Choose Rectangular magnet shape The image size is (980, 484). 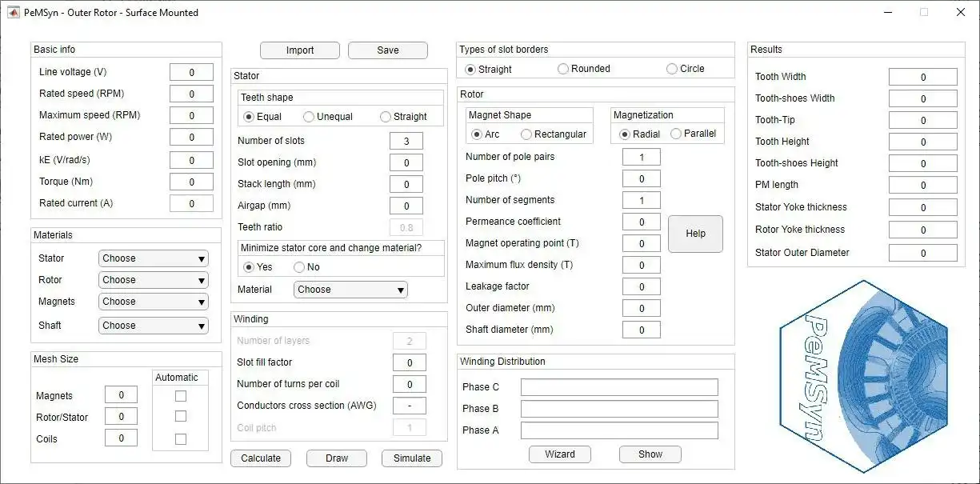click(526, 134)
